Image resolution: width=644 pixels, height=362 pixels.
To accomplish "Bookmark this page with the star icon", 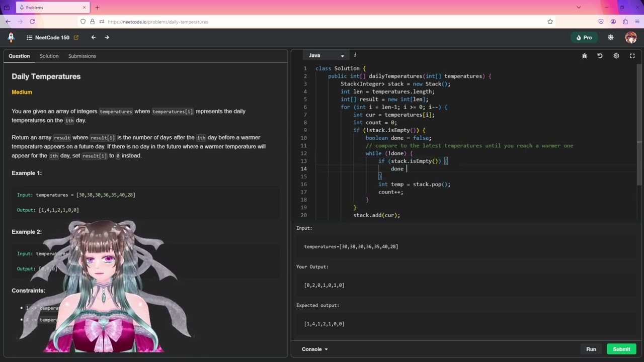I will pos(550,22).
